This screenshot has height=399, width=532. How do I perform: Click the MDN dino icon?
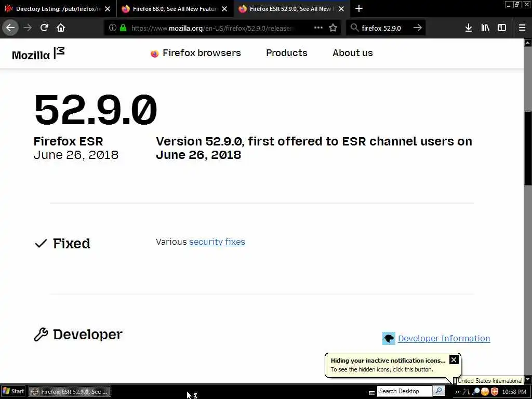389,338
